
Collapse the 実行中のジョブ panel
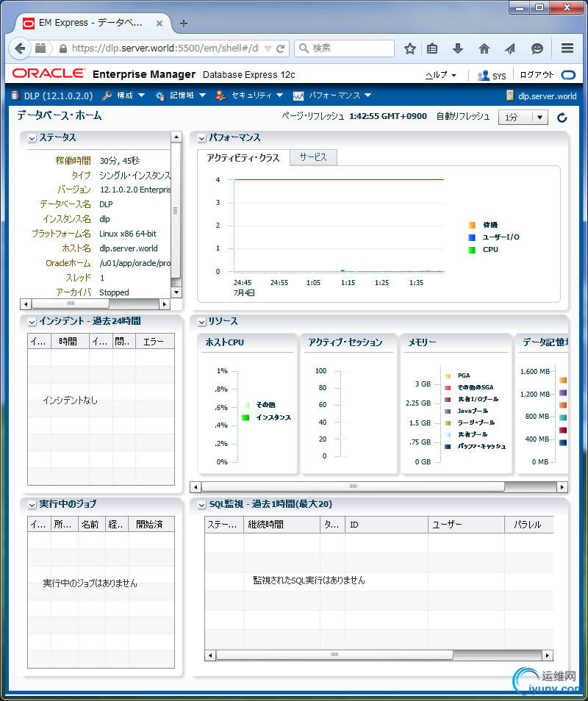point(32,505)
